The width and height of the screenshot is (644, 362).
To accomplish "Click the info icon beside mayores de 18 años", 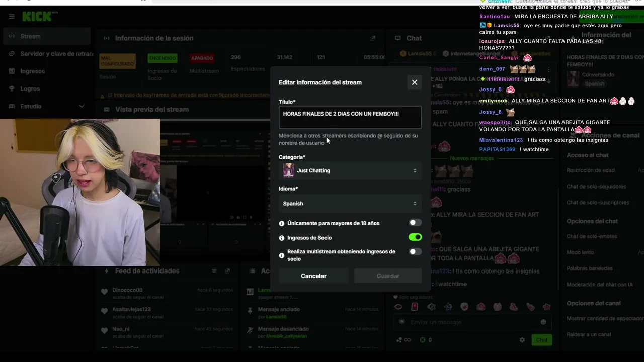I will point(282,223).
